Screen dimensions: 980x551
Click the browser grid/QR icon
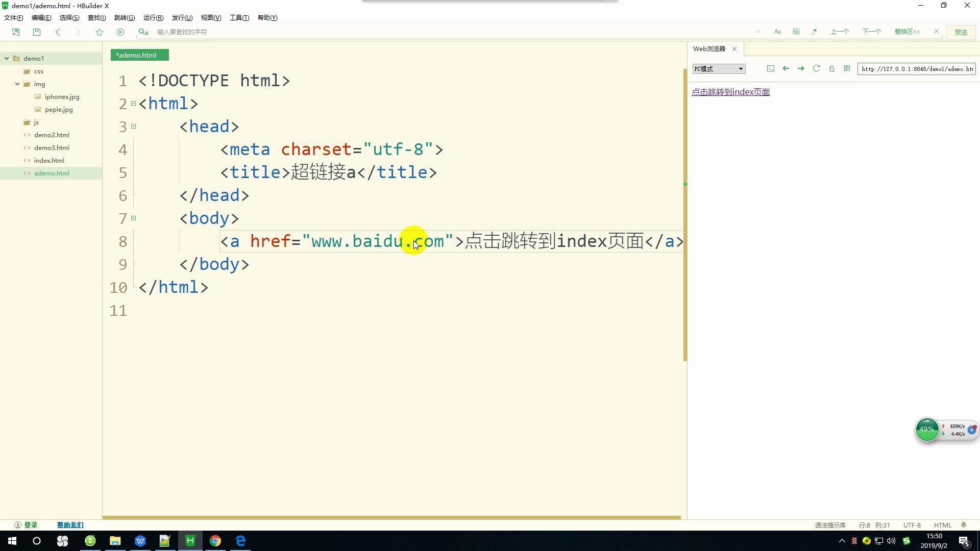tap(847, 68)
